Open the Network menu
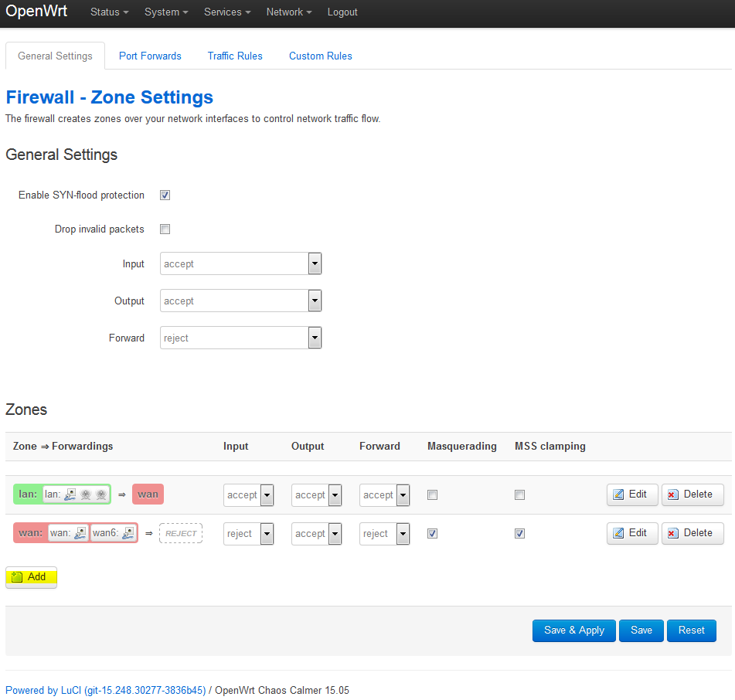 (x=289, y=12)
